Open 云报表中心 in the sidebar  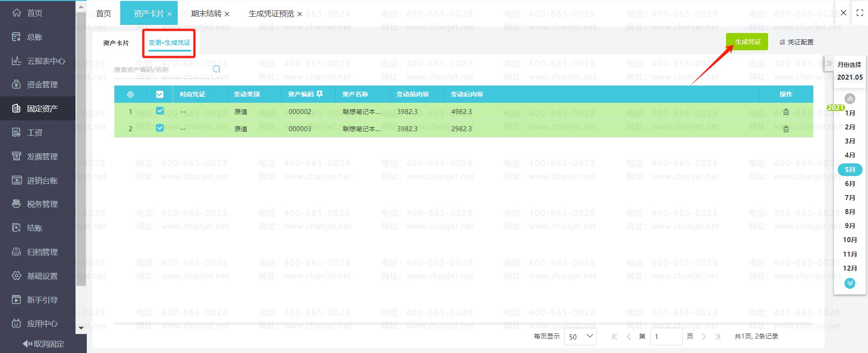pyautogui.click(x=38, y=61)
